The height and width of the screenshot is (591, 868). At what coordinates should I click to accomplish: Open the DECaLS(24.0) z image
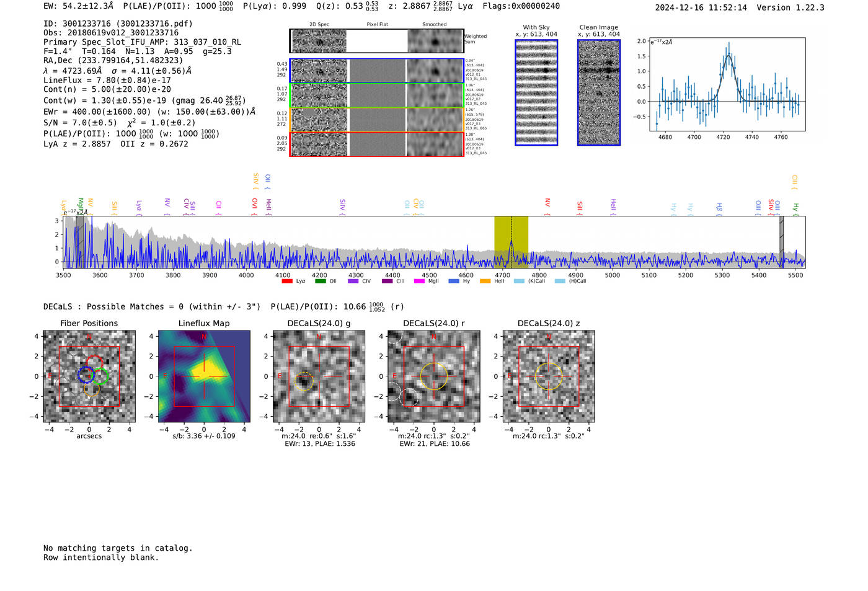[x=549, y=376]
